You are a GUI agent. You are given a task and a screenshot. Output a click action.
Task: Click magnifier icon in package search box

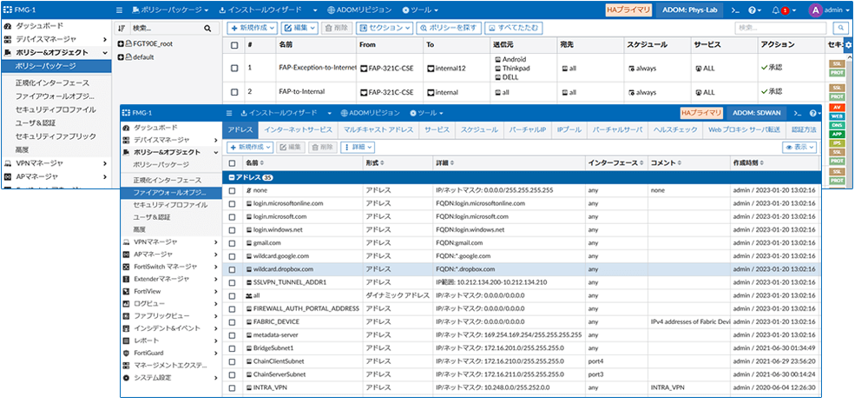click(207, 29)
